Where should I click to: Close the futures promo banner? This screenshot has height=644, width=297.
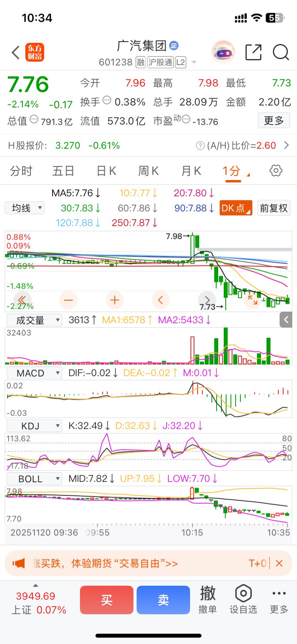(x=279, y=563)
